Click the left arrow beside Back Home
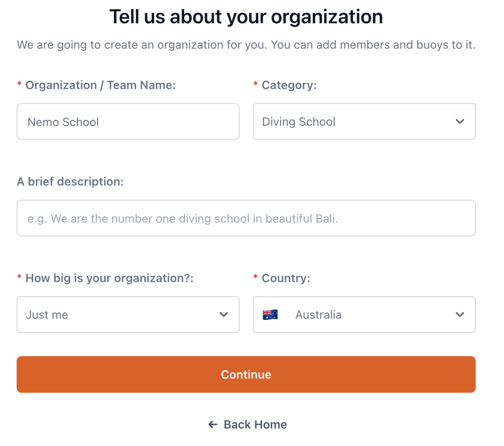This screenshot has height=446, width=504. (213, 424)
